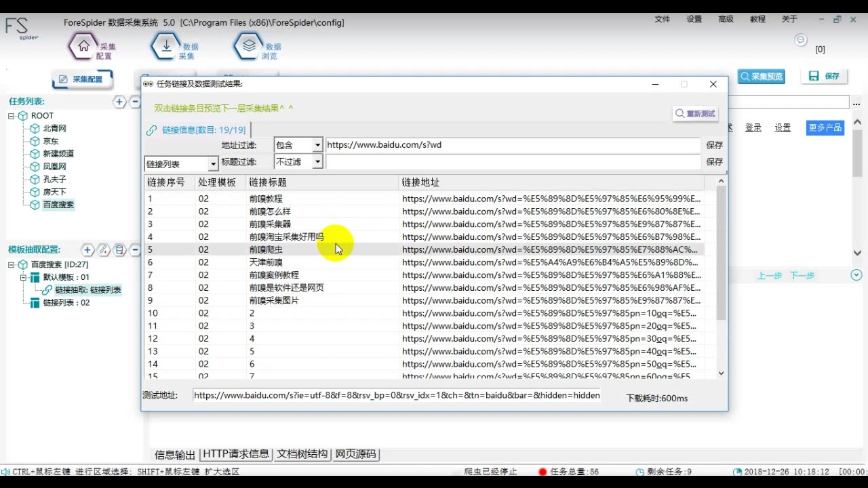This screenshot has height=488, width=868.
Task: Switch to 链接信息[数目: 19/19] tab
Action: 197,130
